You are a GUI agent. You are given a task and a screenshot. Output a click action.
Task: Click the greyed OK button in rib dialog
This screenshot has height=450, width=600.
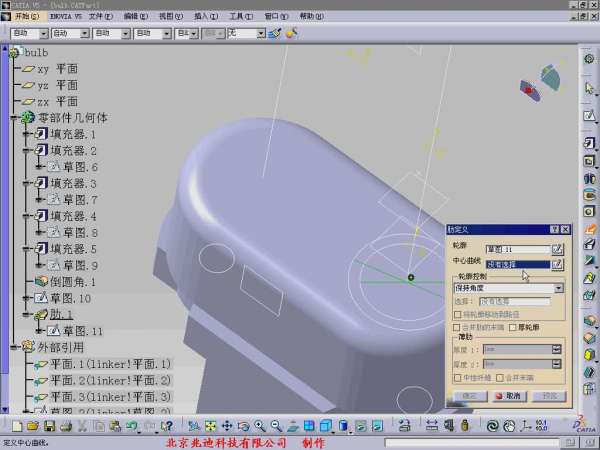(470, 396)
